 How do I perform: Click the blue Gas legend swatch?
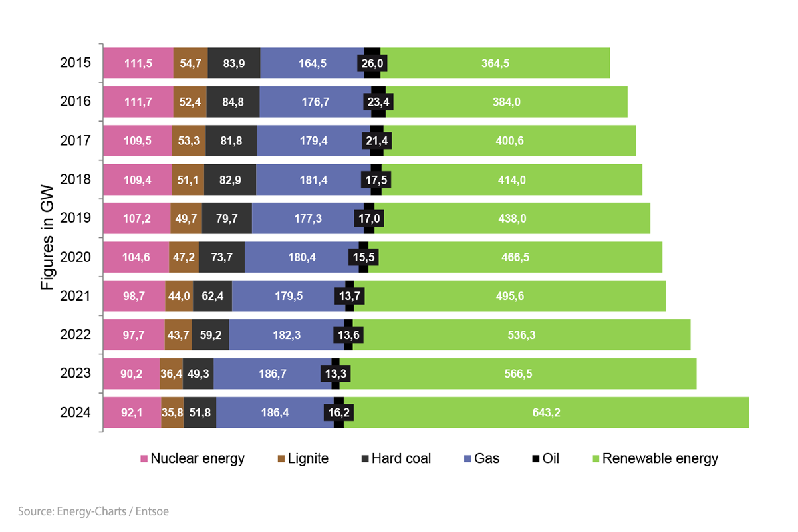pos(467,459)
